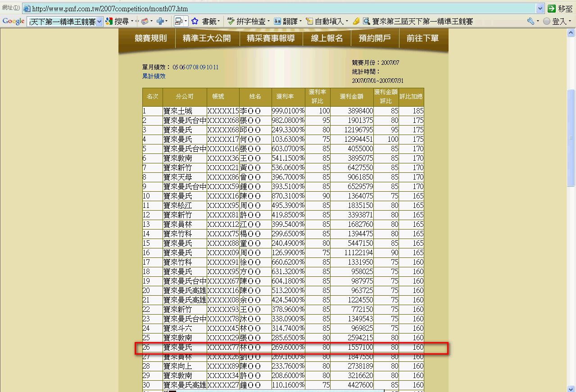Click profit rate 870.3100%
Viewport: 576px width, 392px height.
click(x=288, y=196)
